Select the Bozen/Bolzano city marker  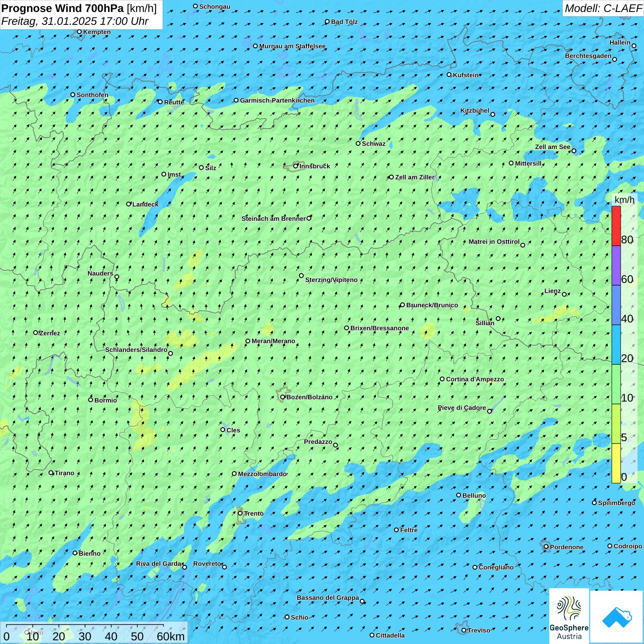click(x=283, y=397)
